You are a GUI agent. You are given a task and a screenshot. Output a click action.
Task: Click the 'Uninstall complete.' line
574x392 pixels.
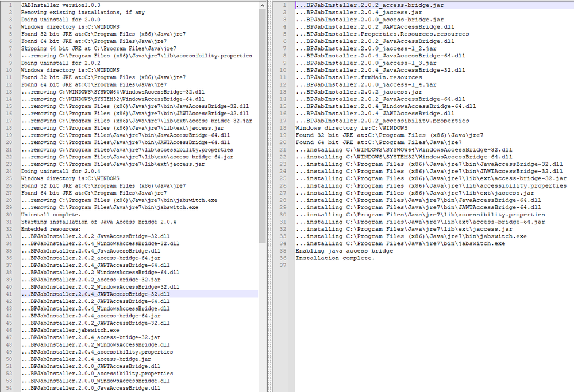pos(51,215)
